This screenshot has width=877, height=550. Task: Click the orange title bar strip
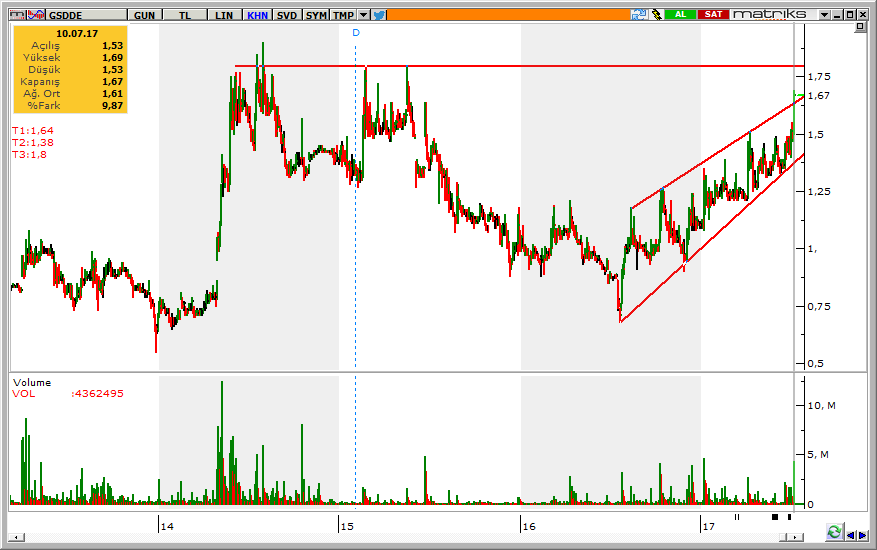click(x=508, y=15)
